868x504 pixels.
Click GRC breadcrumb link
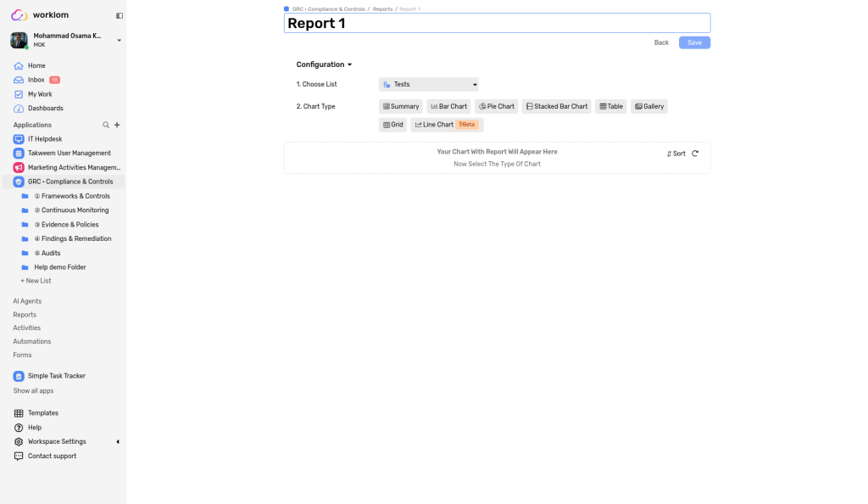tap(328, 9)
